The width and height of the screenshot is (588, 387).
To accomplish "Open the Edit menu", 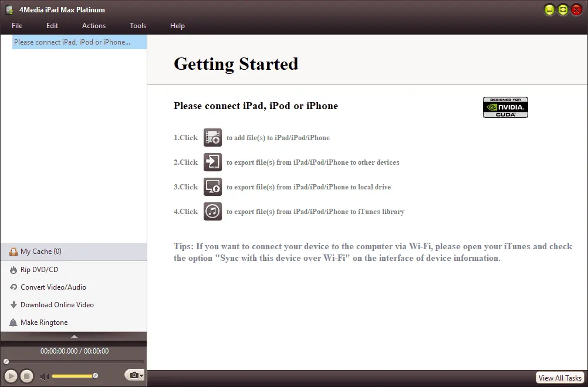I will point(52,26).
